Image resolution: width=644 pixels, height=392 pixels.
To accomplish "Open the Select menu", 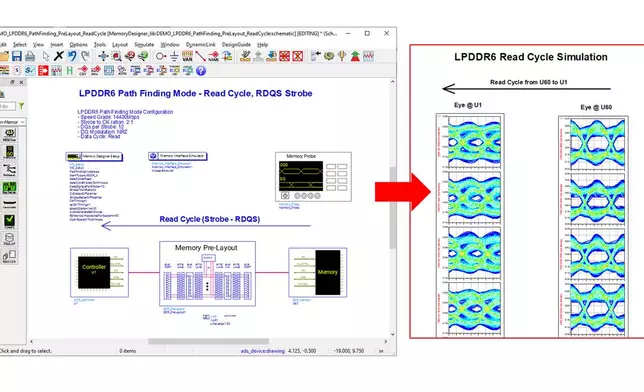I will pos(20,44).
